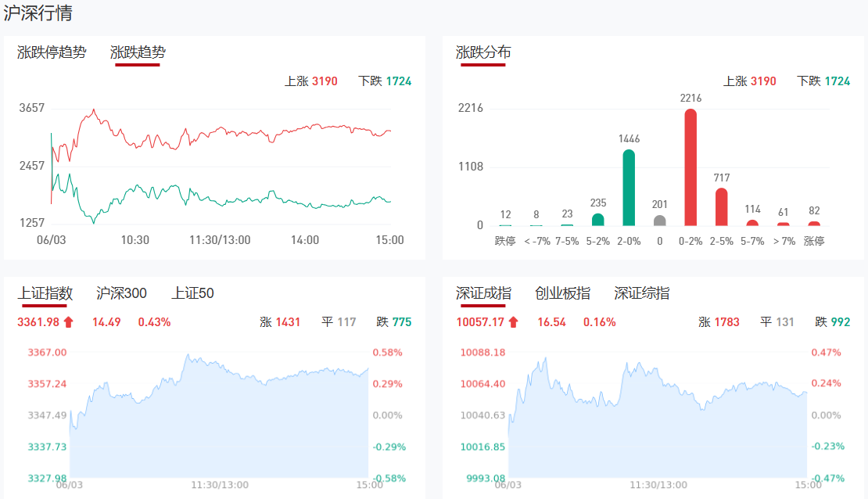Screen dimensions: 868x499
Task: Click the 涨停 bar labeled 82
Action: (814, 224)
